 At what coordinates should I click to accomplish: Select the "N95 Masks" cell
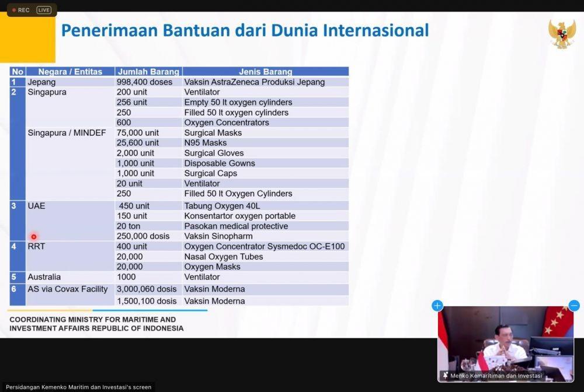tap(266, 143)
